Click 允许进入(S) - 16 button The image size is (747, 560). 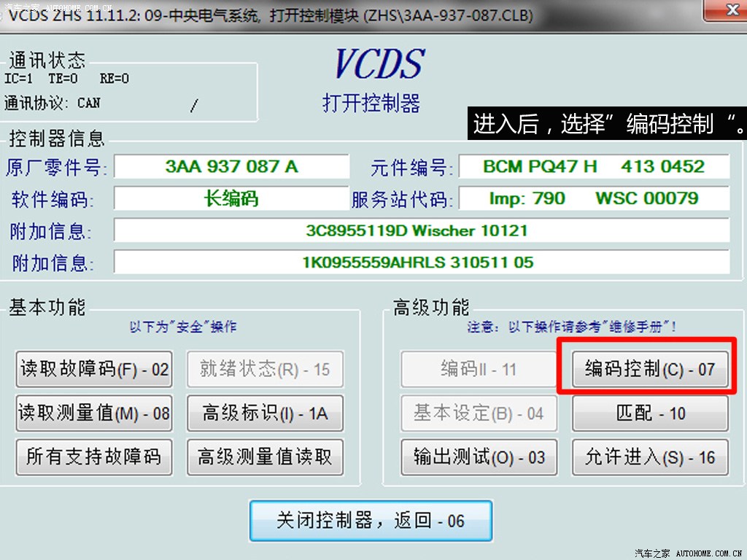pyautogui.click(x=650, y=456)
